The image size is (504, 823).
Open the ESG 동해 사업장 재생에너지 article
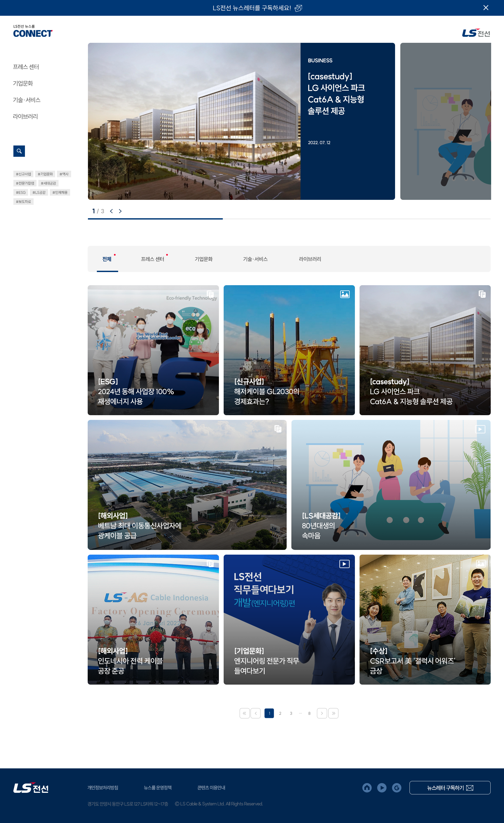[x=153, y=350]
